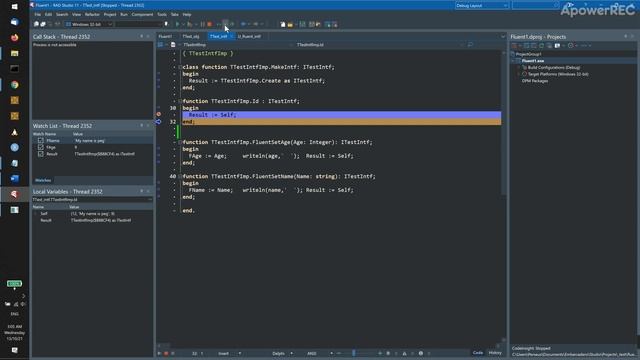
Task: Expand the Fluent1.exe project node
Action: (513, 61)
